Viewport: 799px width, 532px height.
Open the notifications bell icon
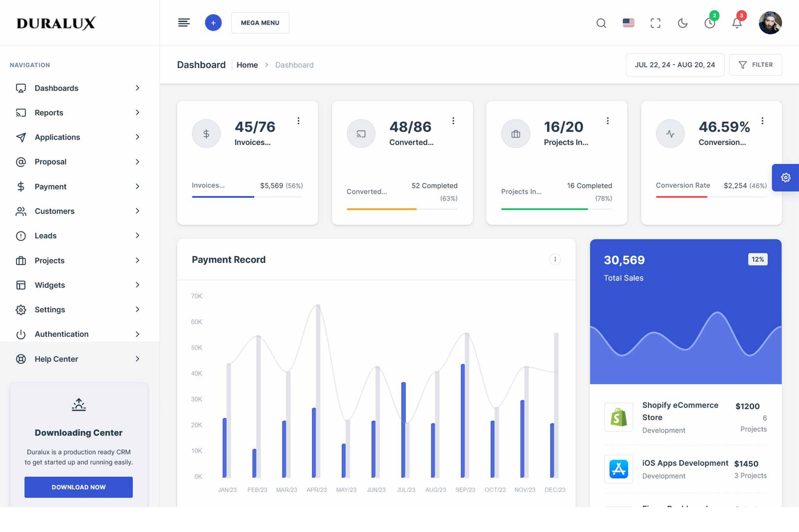(x=737, y=23)
